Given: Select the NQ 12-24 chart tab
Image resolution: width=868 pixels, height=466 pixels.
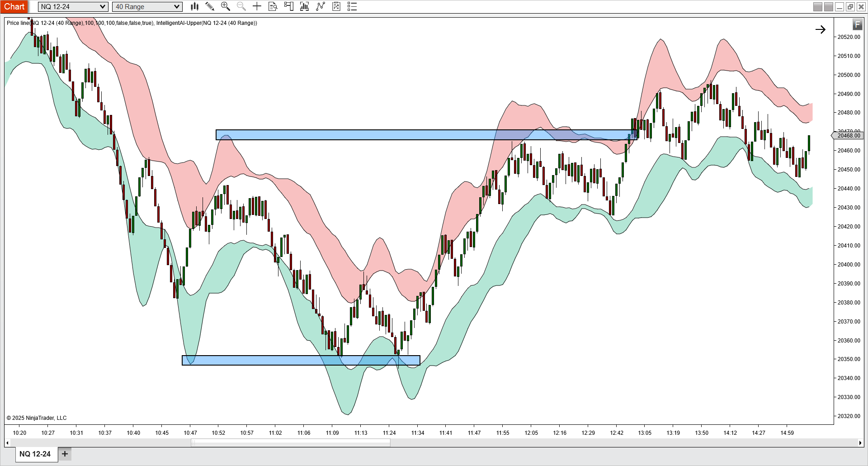Looking at the screenshot, I should 35,454.
